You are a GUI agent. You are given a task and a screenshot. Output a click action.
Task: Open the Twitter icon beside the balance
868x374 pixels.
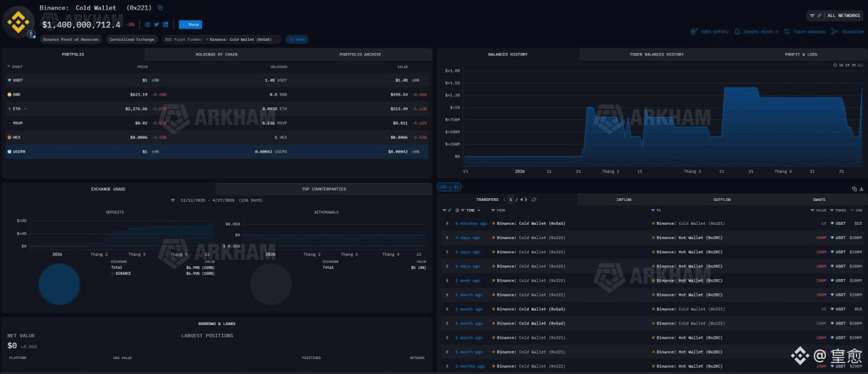pos(157,24)
